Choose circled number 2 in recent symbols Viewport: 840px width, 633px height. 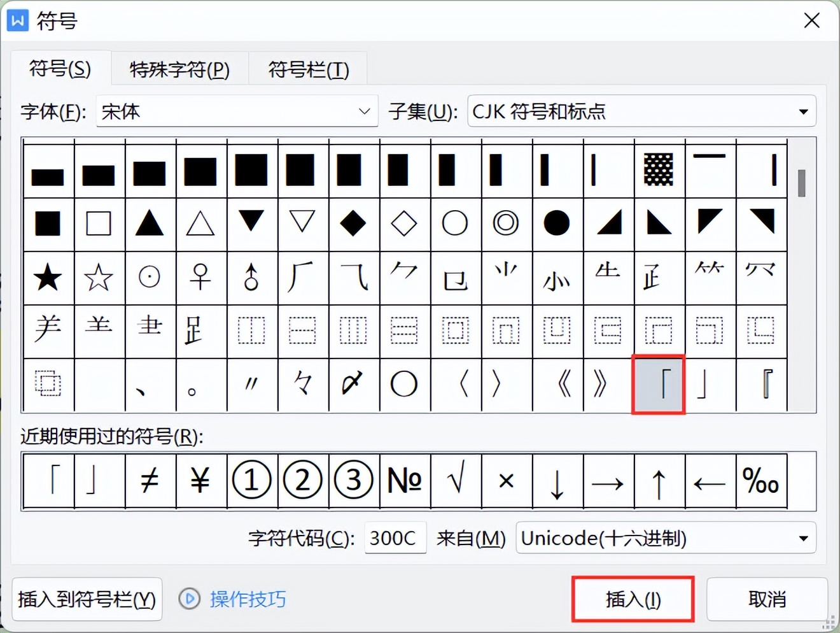(302, 481)
